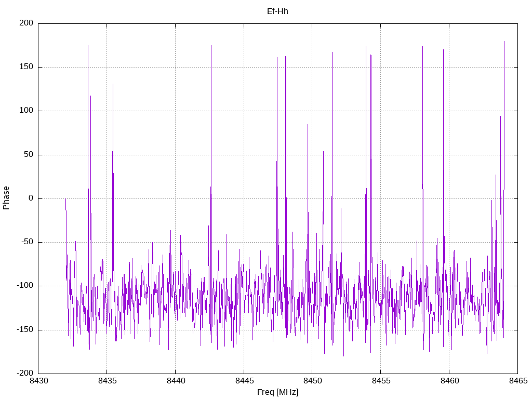Click the x-axis tick label 8450

312,381
